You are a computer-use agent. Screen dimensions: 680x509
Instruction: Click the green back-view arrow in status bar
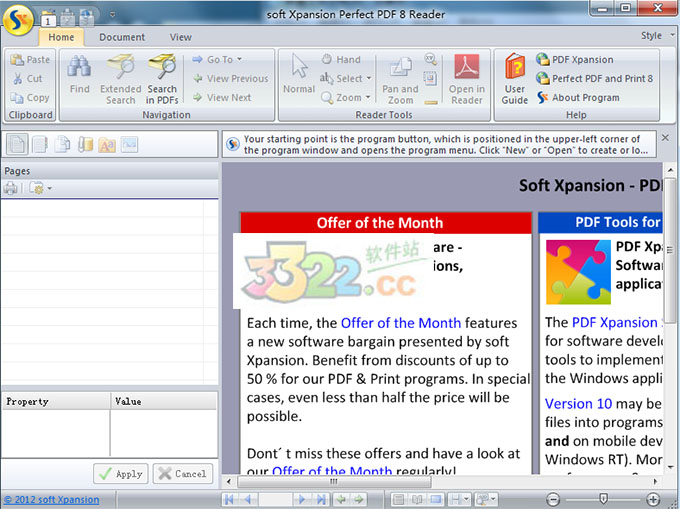click(341, 499)
